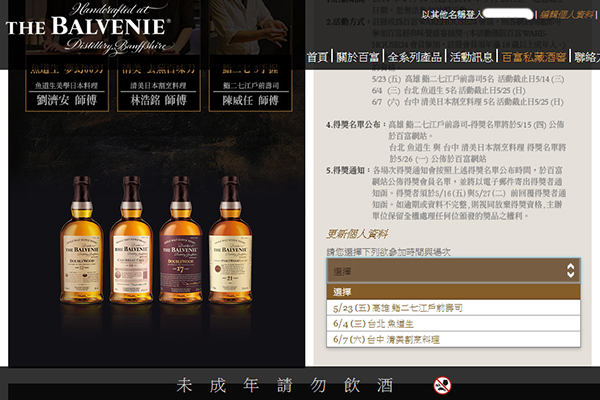This screenshot has width=600, height=400.
Task: Open 活動訊息 in the navigation
Action: tap(471, 57)
